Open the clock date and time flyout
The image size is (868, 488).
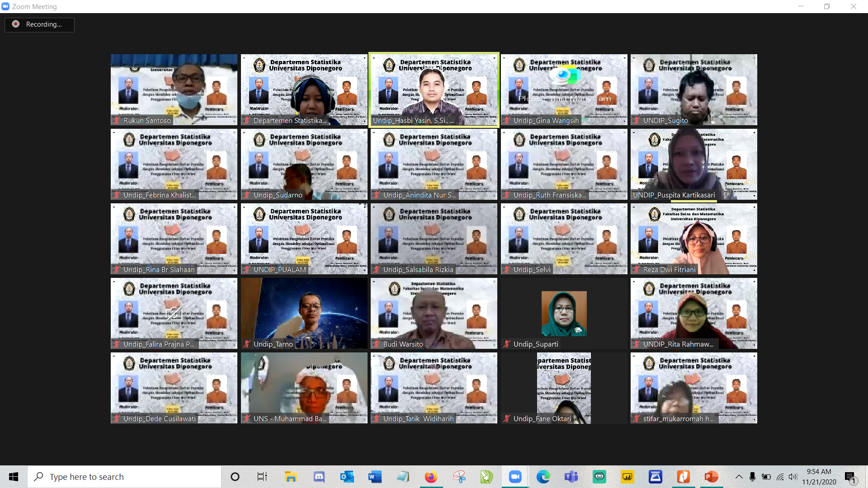pyautogui.click(x=819, y=477)
